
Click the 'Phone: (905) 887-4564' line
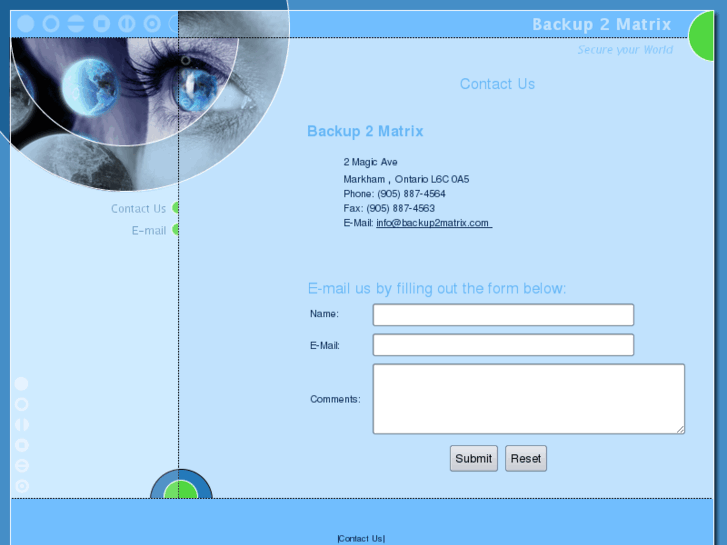coord(394,194)
